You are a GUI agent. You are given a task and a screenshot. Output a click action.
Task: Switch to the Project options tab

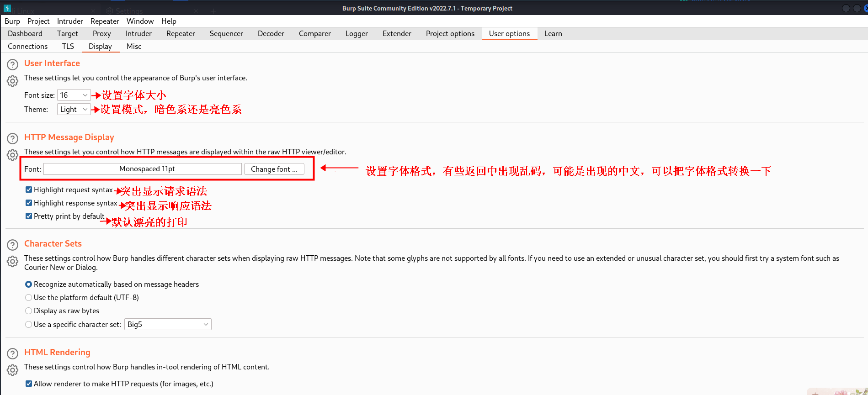(x=450, y=33)
